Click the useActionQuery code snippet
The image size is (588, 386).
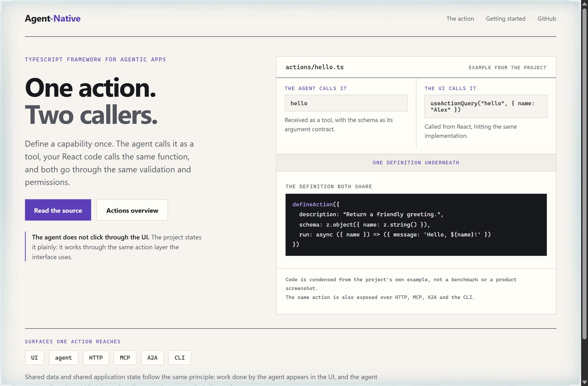[x=486, y=107]
